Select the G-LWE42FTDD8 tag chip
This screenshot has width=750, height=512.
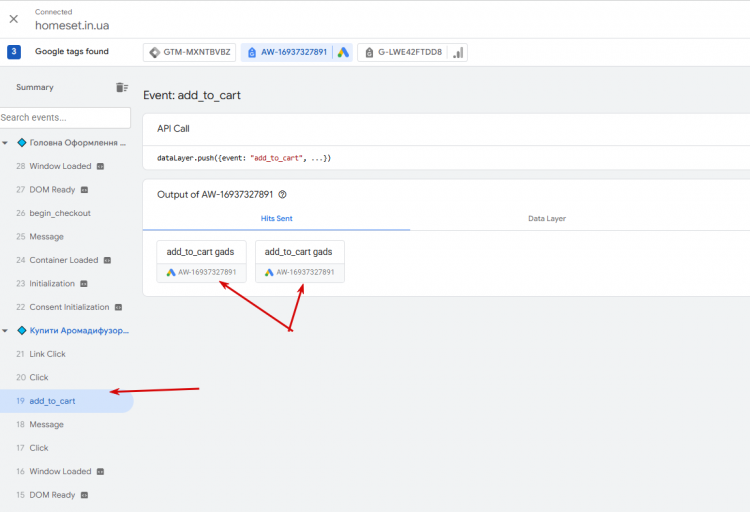point(412,52)
